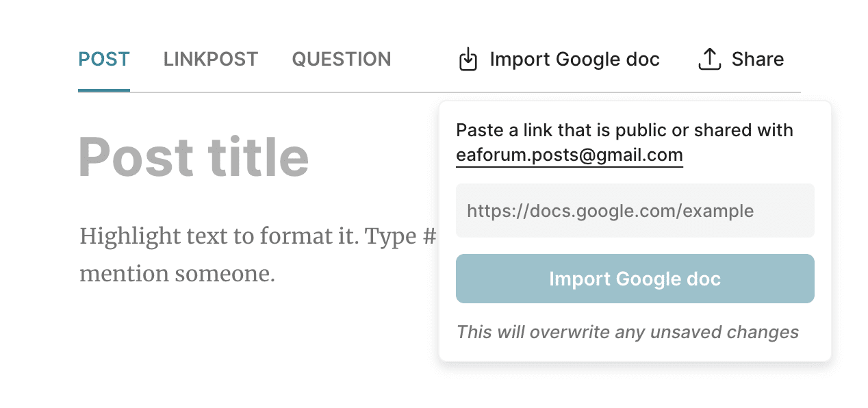Open the eaforum.posts@gmail.com link
Viewport: 868px width, 408px height.
570,155
